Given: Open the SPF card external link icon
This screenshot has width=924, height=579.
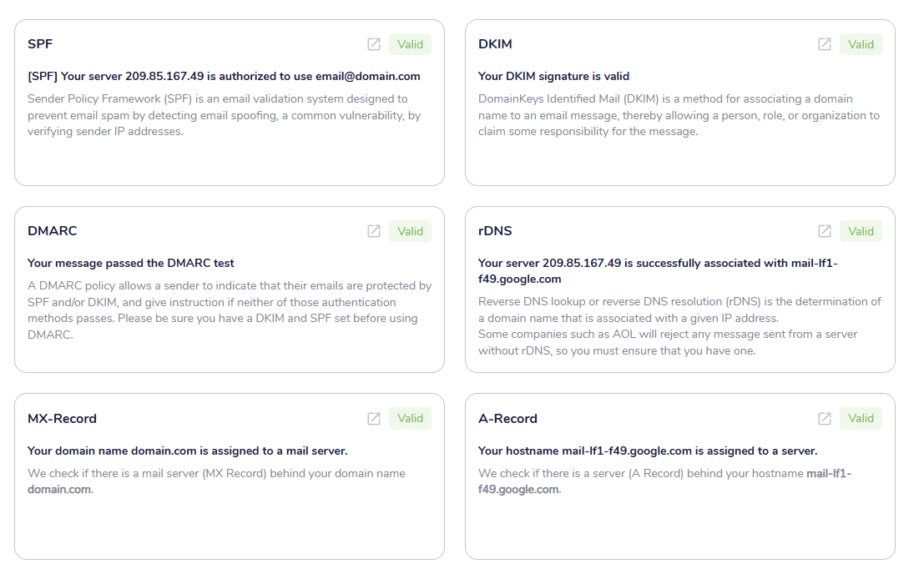Looking at the screenshot, I should pyautogui.click(x=374, y=44).
